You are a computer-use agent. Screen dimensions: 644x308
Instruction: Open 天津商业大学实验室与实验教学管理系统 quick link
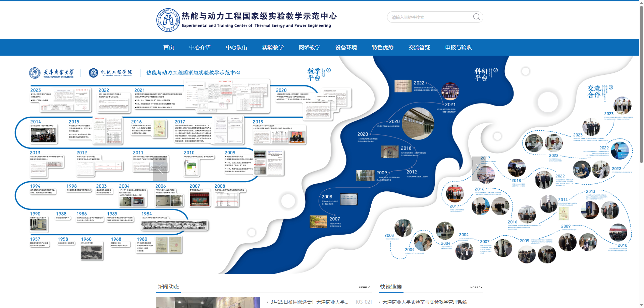tap(425, 302)
